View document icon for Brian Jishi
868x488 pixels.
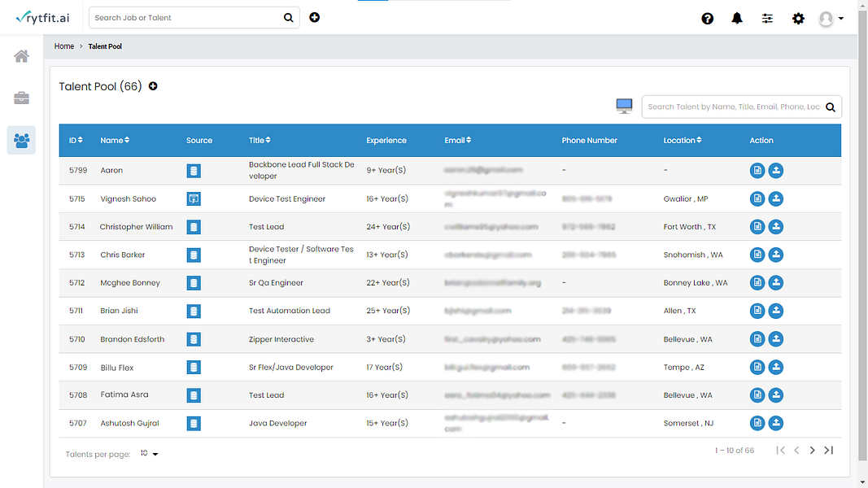(757, 311)
